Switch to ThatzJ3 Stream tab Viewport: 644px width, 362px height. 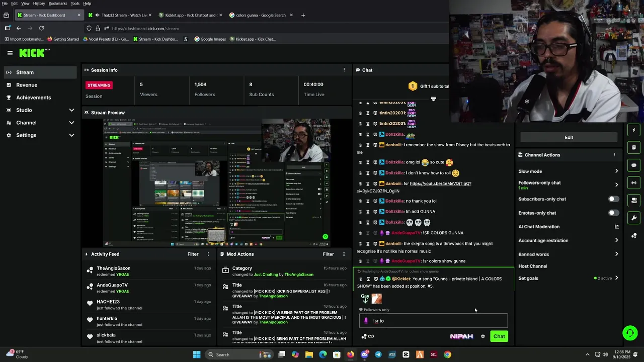coord(120,15)
